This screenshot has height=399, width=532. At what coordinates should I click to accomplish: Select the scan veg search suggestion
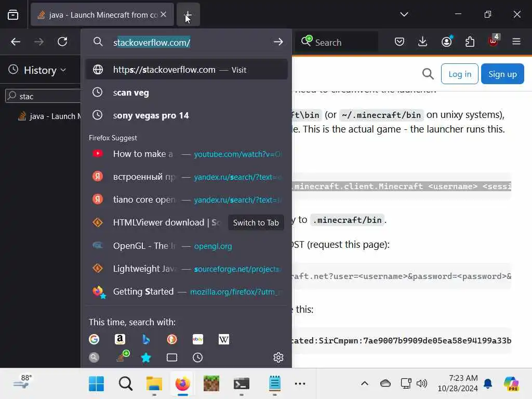[187, 92]
